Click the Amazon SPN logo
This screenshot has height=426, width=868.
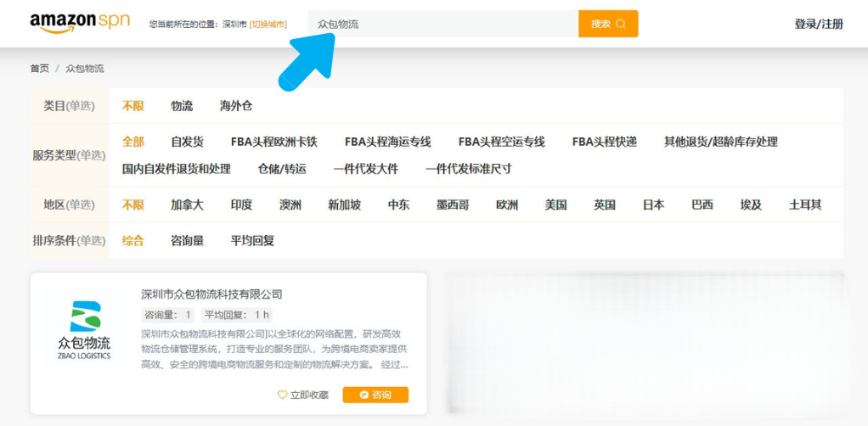click(80, 22)
